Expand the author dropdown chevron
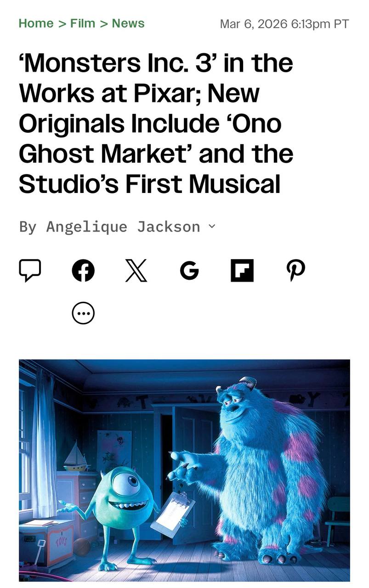Screen dimensions: 369x588 pyautogui.click(x=212, y=226)
